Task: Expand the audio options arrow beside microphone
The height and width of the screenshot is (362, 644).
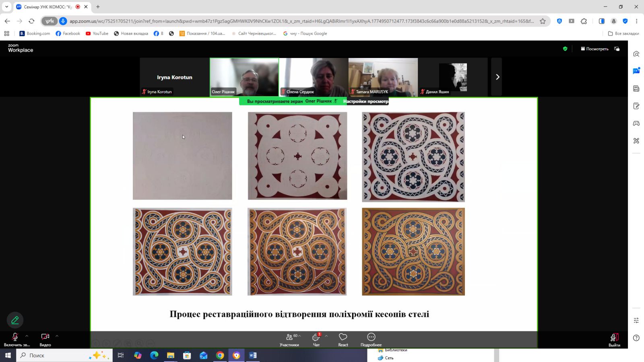Action: pos(27,336)
